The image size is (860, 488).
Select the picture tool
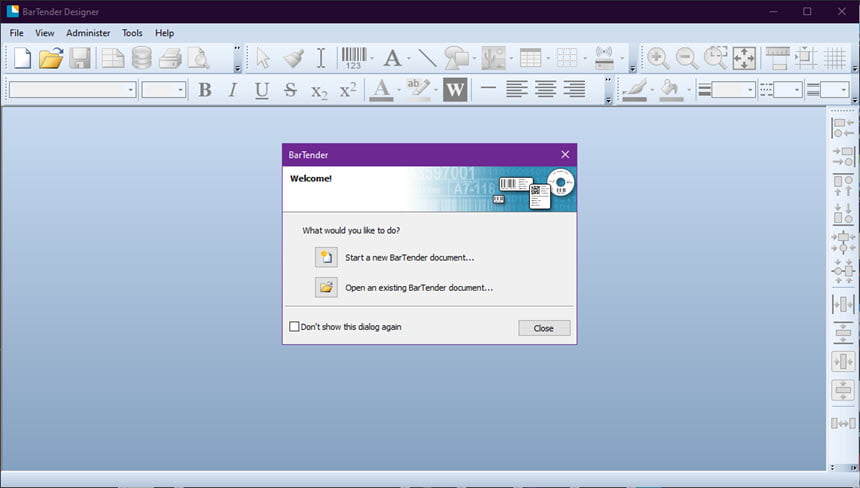click(x=493, y=58)
